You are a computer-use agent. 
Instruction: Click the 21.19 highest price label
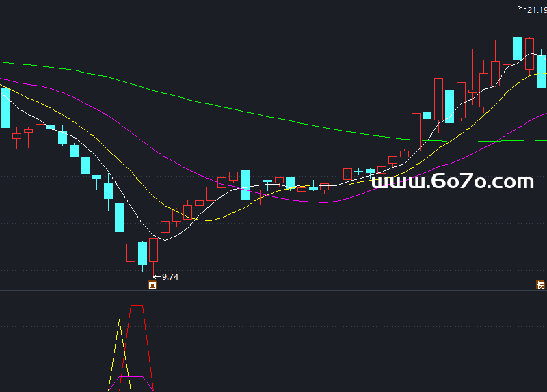(537, 10)
